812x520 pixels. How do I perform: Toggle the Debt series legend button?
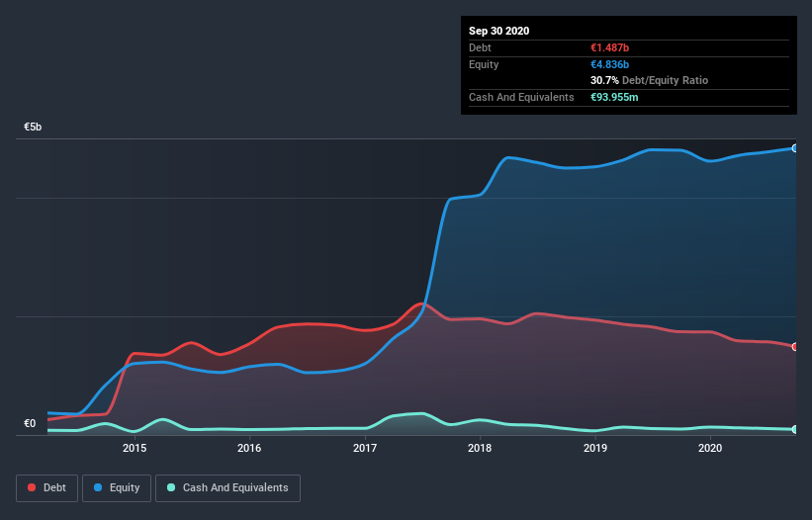click(x=47, y=488)
